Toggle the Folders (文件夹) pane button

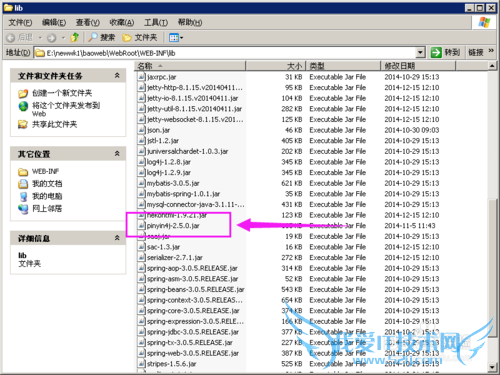click(139, 37)
